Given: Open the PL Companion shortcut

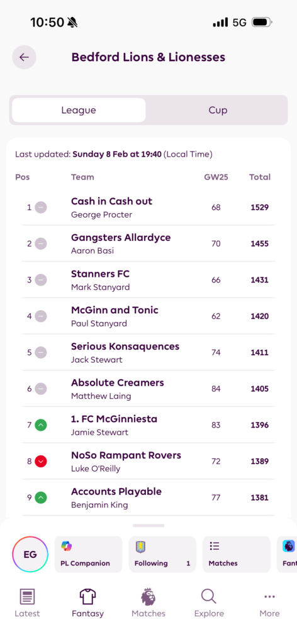Looking at the screenshot, I should (x=88, y=555).
